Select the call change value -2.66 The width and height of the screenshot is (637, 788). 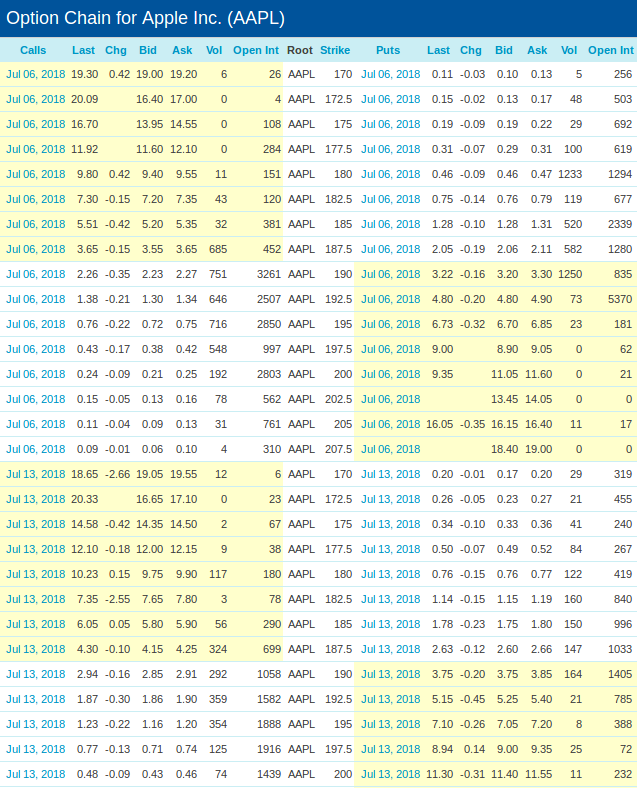pos(118,474)
